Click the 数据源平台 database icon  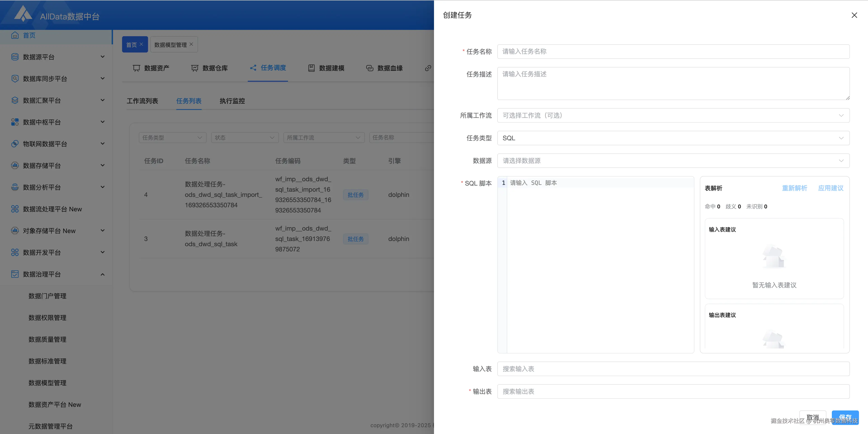pos(15,57)
